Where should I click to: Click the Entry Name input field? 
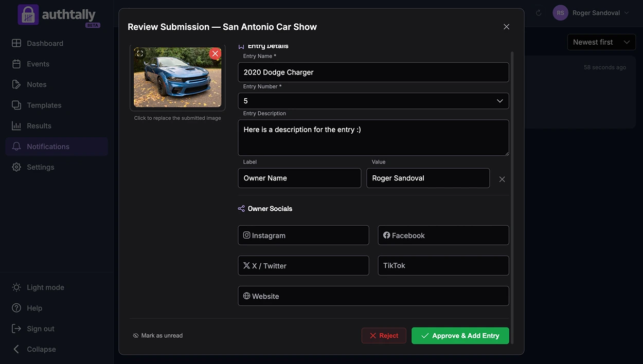(x=373, y=72)
